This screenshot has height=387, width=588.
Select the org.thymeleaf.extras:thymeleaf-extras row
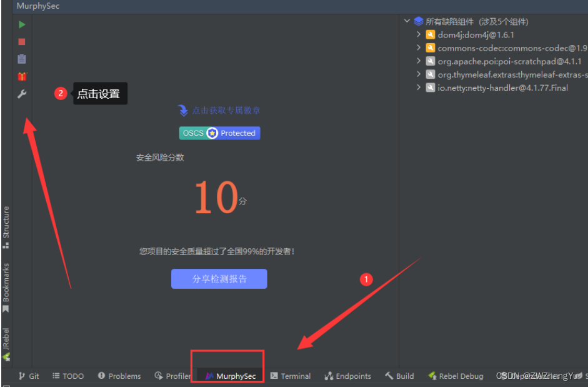click(x=512, y=74)
